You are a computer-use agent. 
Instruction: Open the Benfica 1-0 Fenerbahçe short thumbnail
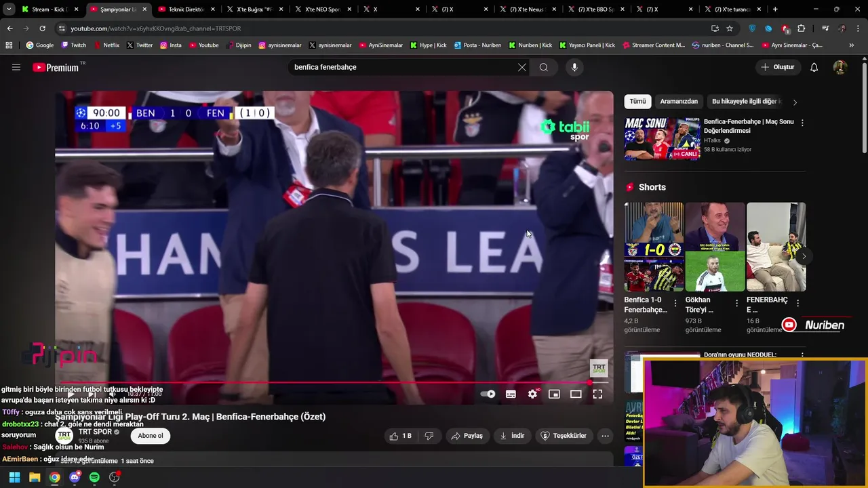654,247
